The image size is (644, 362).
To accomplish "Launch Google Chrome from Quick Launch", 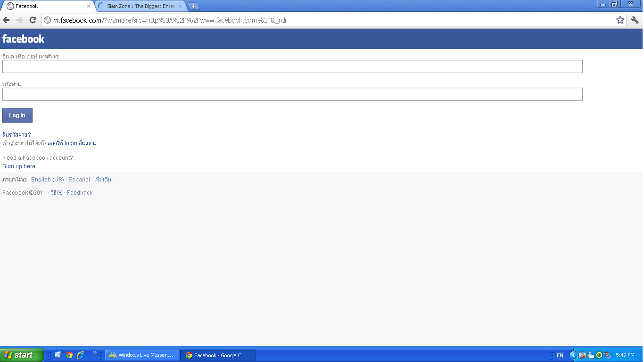I will pos(69,355).
